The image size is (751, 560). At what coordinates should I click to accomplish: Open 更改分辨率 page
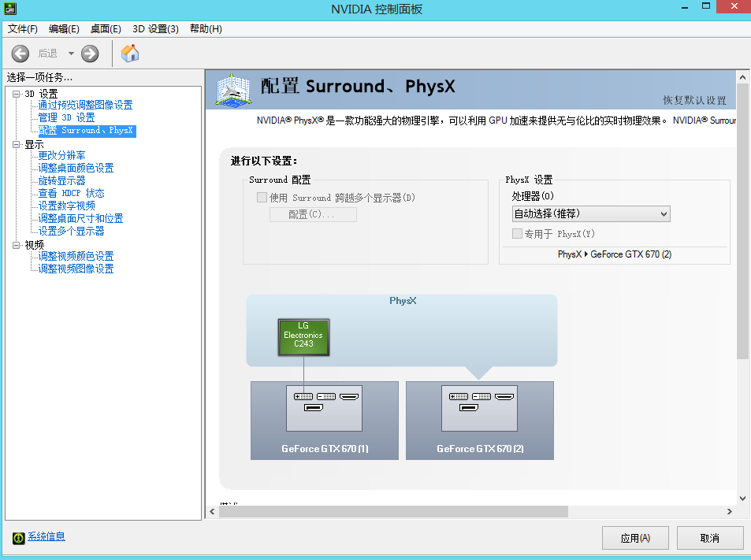[x=61, y=156]
